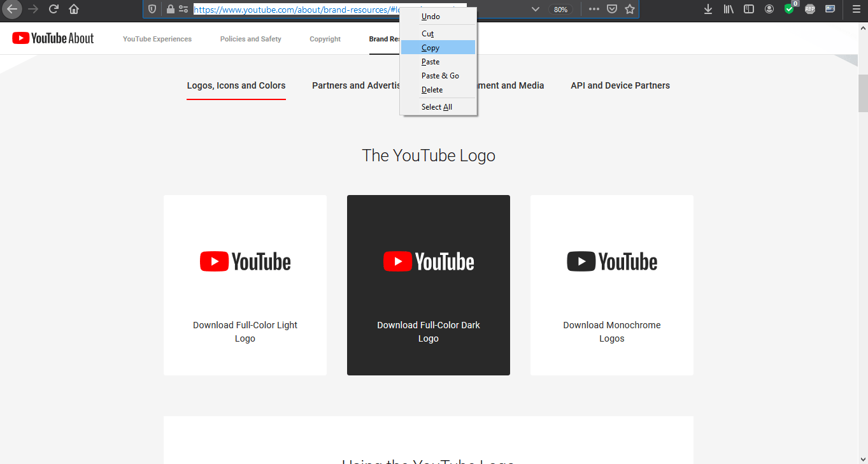Toggle the sidebar icon in toolbar
The image size is (868, 464).
coord(749,9)
